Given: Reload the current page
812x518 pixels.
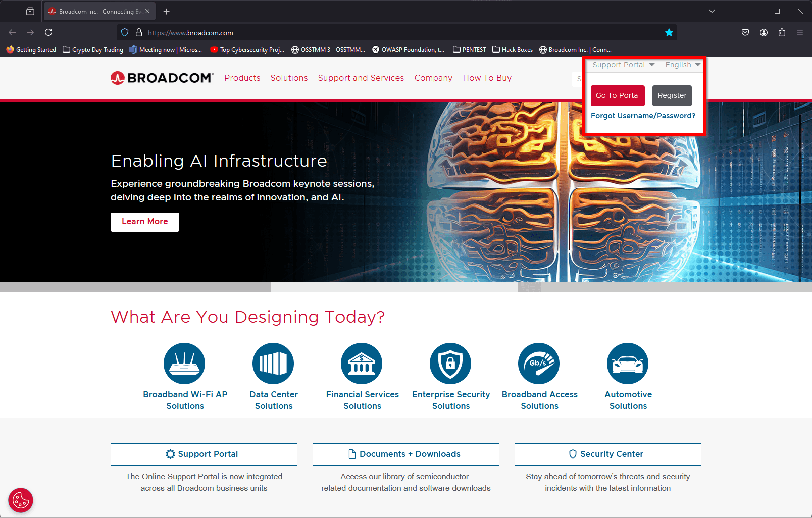Looking at the screenshot, I should (48, 32).
